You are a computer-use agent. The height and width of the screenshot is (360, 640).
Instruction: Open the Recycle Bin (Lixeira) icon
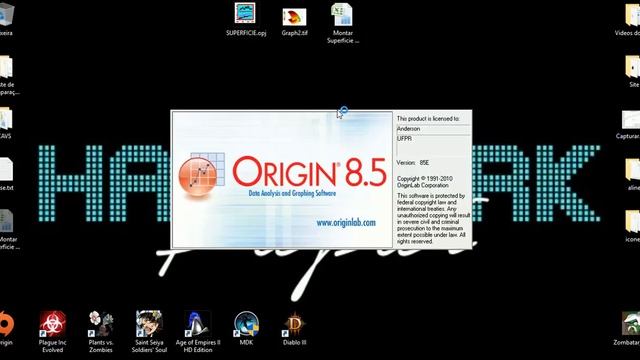[6, 19]
